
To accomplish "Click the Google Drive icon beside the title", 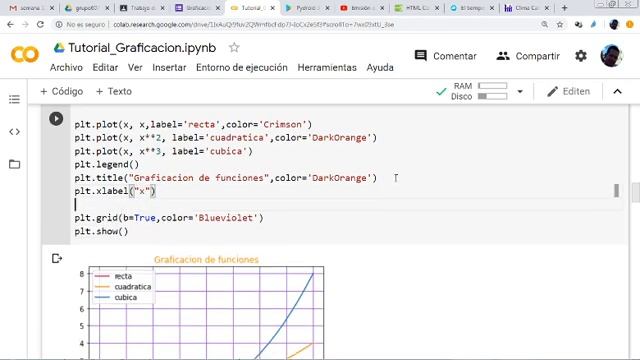I will click(59, 48).
